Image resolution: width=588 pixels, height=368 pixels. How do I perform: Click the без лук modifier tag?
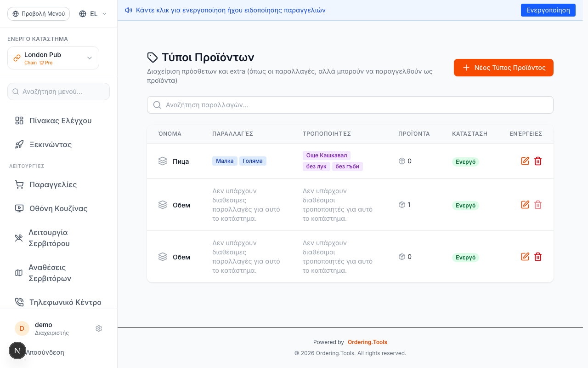(317, 167)
